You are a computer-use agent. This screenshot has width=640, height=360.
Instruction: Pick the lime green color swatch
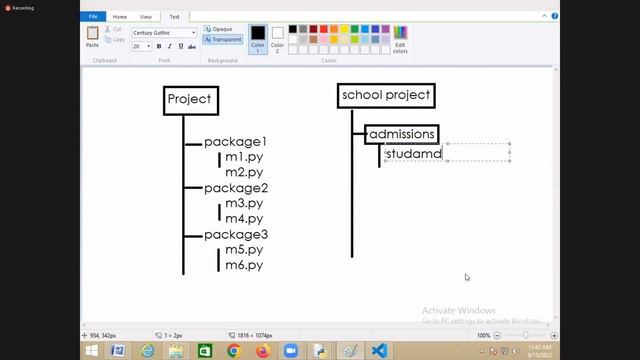pos(355,40)
